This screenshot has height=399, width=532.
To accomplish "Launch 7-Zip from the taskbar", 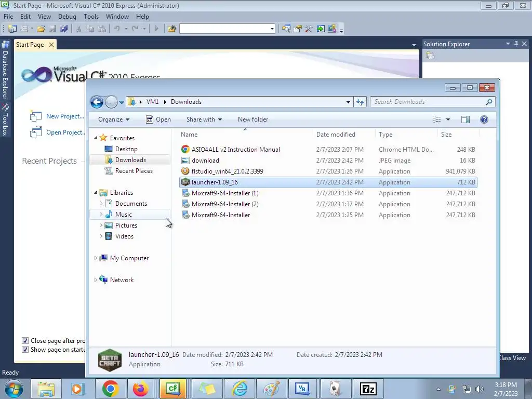I will tap(368, 389).
